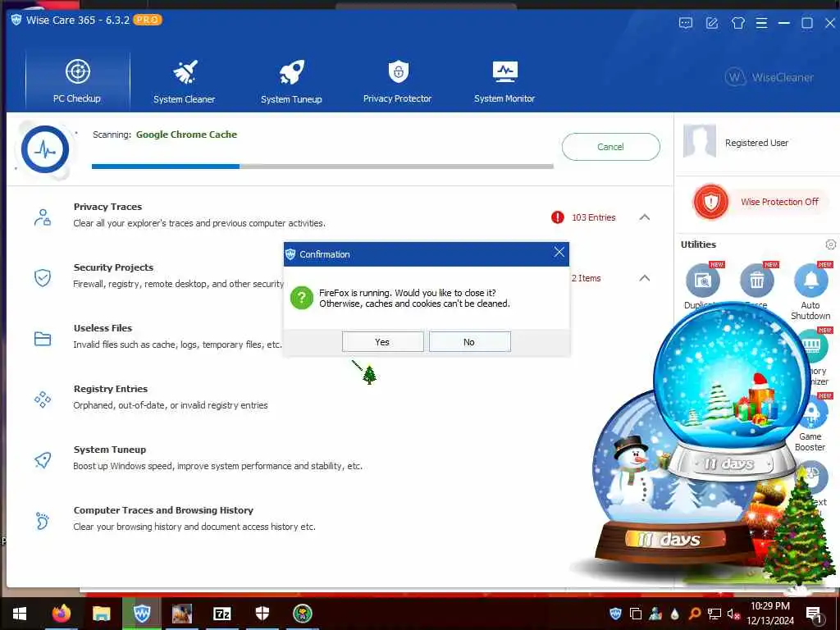The width and height of the screenshot is (840, 630).
Task: Confirm closing Firefox with Yes
Action: pos(382,342)
